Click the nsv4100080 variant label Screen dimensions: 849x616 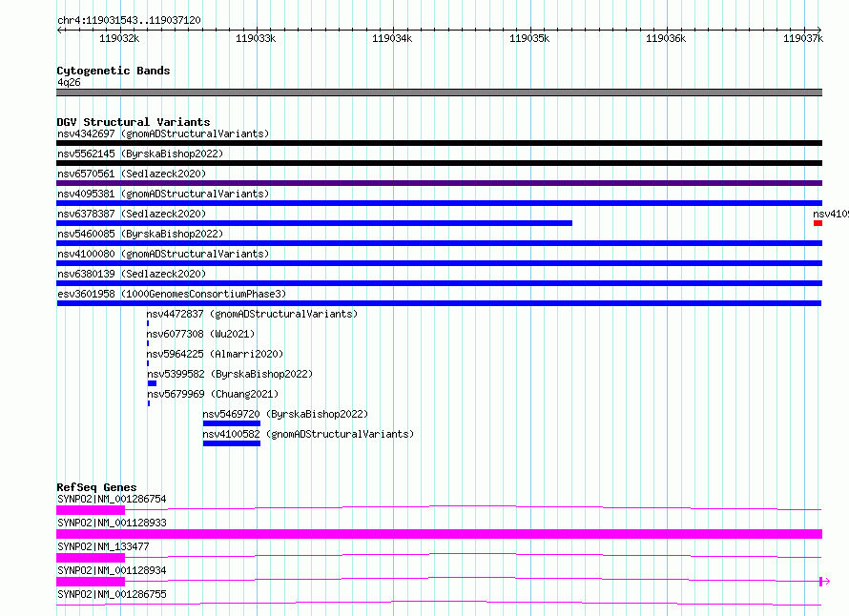pyautogui.click(x=163, y=254)
